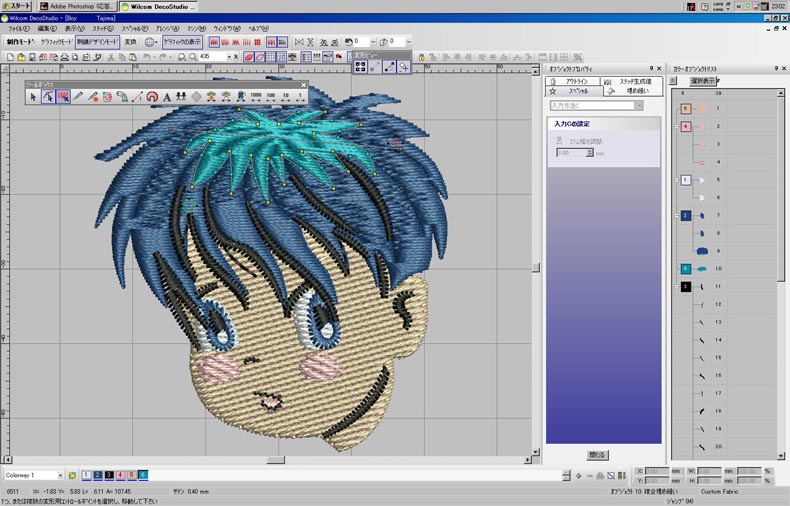Click the horizontal scrollbar thumb under canvas
The height and width of the screenshot is (506, 790).
pyautogui.click(x=276, y=460)
